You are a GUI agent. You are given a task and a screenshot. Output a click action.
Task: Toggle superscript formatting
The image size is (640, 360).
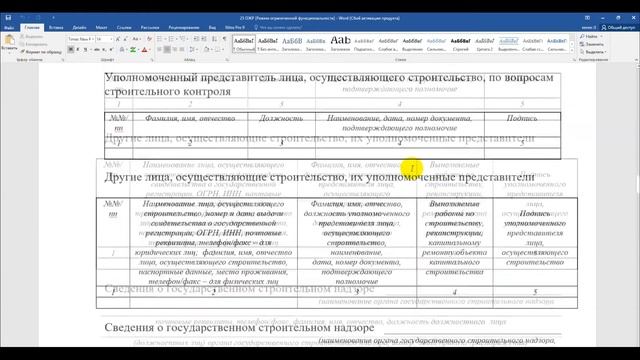pyautogui.click(x=111, y=49)
